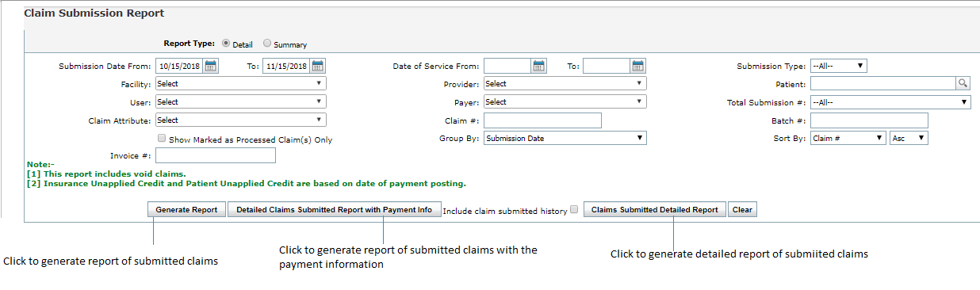This screenshot has height=290, width=980.
Task: Open calendar for Submission Date To
Action: click(318, 66)
